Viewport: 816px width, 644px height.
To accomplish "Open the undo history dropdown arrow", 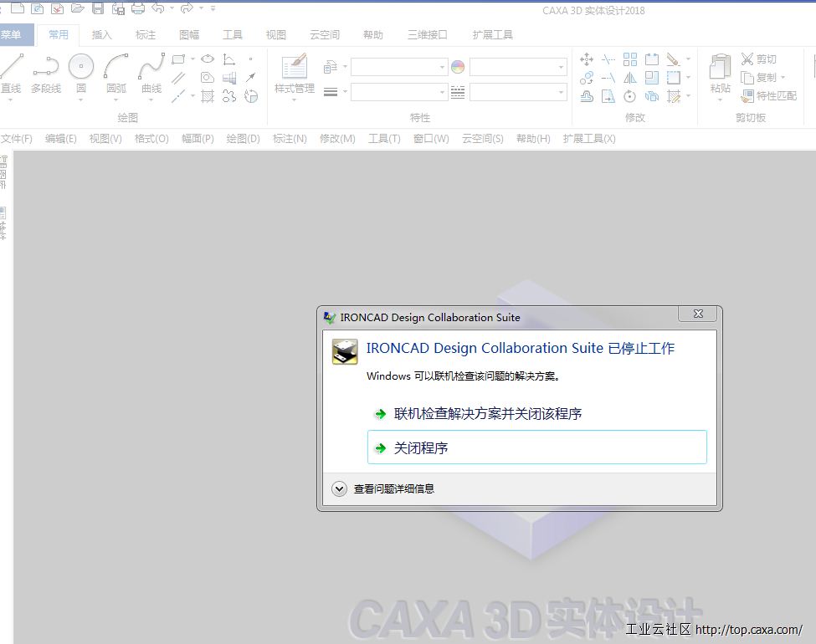I will click(172, 8).
